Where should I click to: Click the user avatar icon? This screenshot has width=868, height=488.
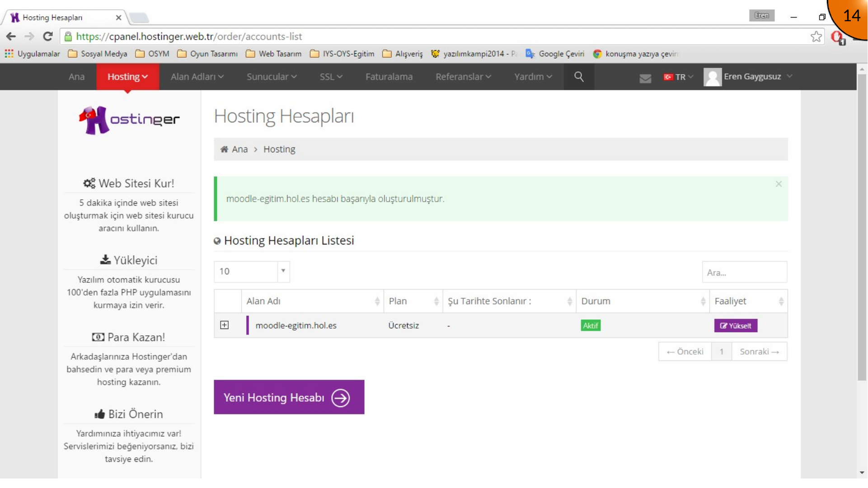pos(713,77)
